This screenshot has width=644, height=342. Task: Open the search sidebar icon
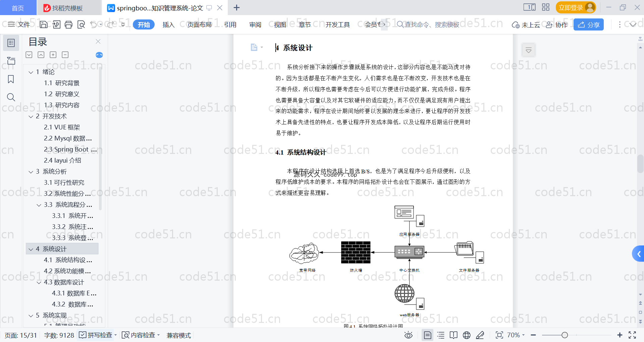pyautogui.click(x=11, y=97)
